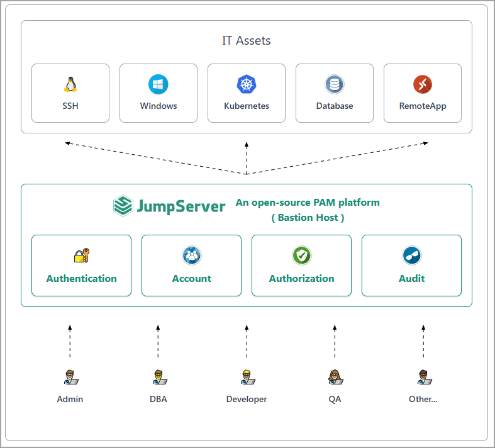Click the Authentication lock and key icon

click(81, 255)
